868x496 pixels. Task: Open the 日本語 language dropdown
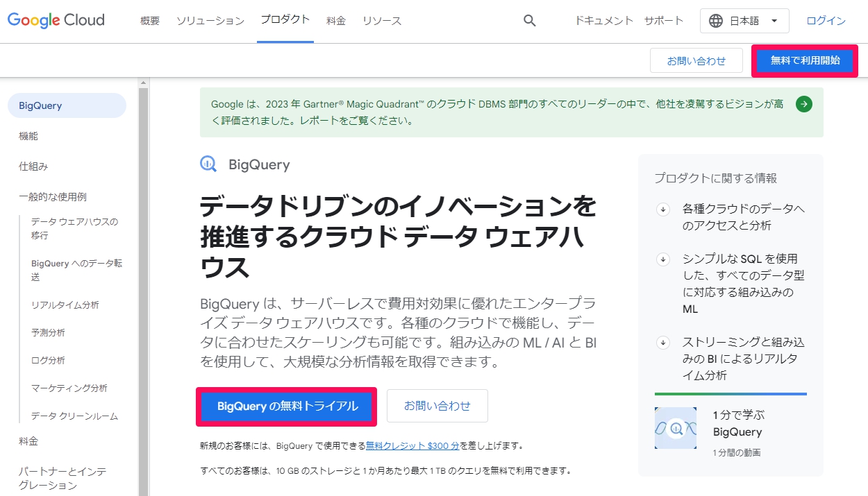(744, 21)
